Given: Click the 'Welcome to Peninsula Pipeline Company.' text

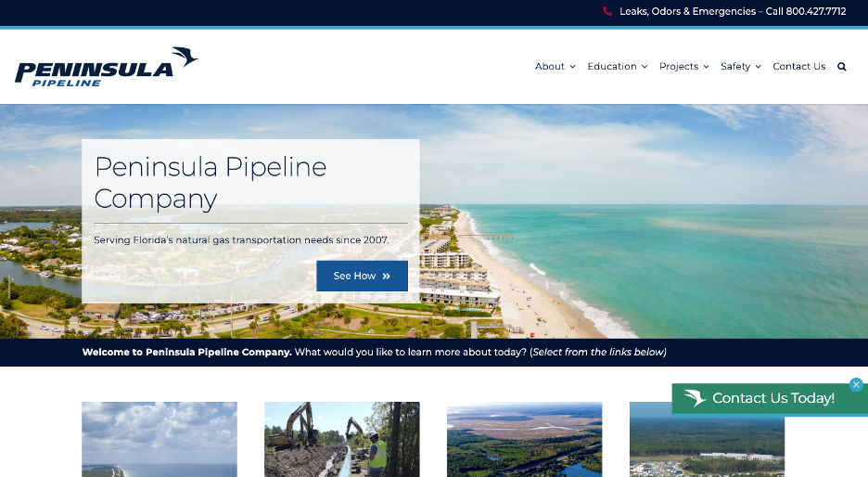Looking at the screenshot, I should (186, 353).
